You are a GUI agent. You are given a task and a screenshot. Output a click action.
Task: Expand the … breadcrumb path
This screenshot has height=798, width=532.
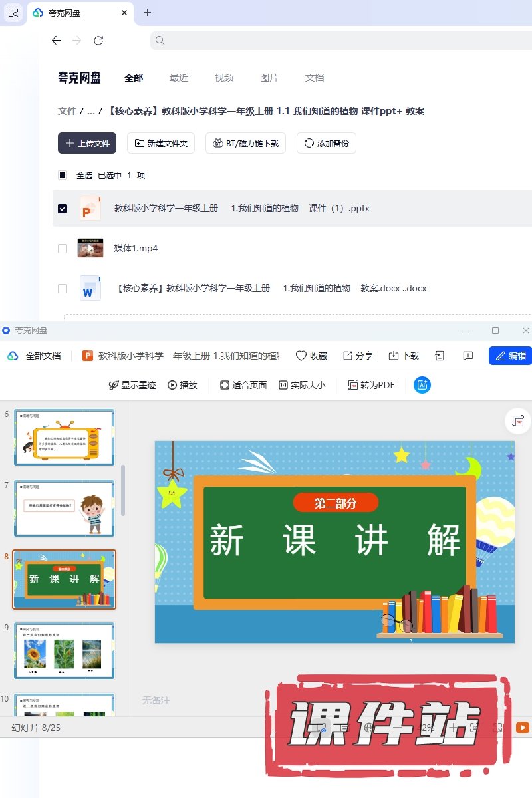pos(91,111)
